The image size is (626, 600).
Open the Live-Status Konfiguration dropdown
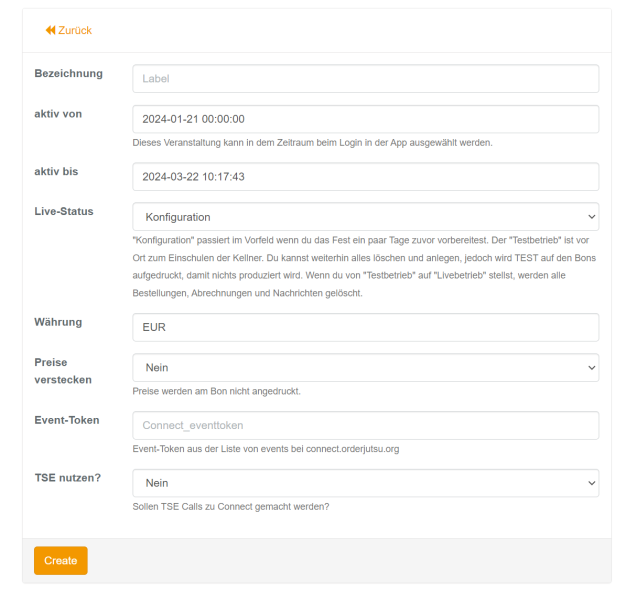click(x=365, y=217)
